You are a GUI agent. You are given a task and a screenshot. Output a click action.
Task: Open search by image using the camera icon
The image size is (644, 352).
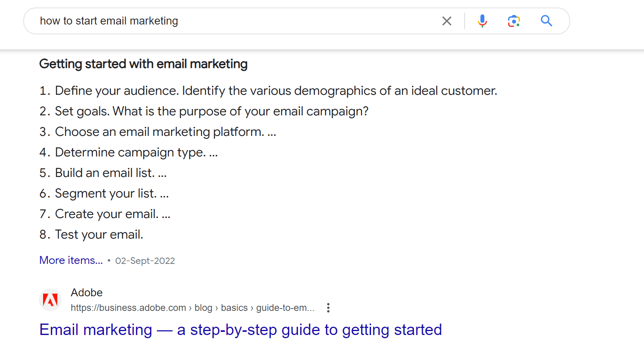514,21
